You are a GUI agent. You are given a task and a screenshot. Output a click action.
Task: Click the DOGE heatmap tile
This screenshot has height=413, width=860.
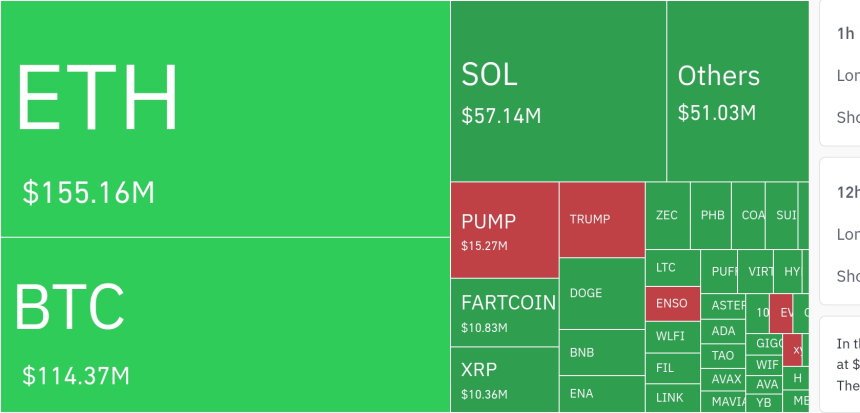pos(601,293)
